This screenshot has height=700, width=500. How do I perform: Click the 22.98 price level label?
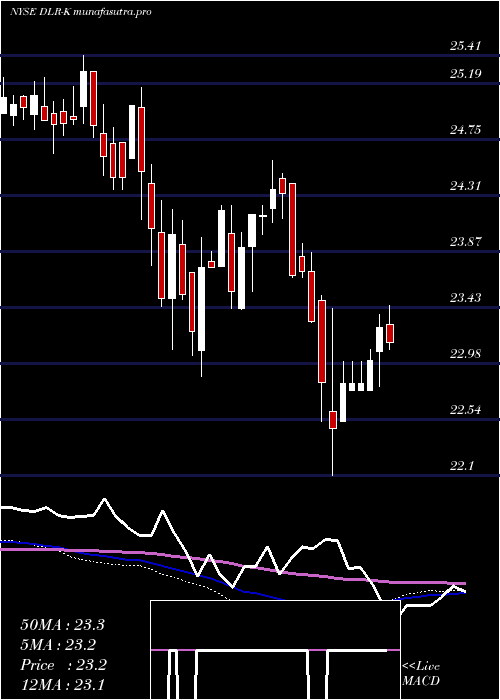[465, 354]
